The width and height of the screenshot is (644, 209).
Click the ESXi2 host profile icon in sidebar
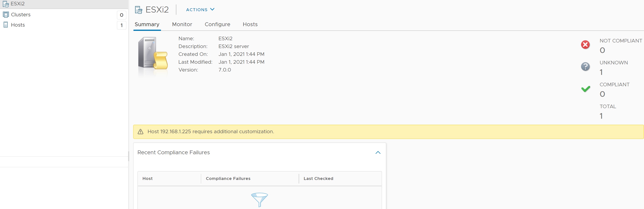pyautogui.click(x=6, y=4)
